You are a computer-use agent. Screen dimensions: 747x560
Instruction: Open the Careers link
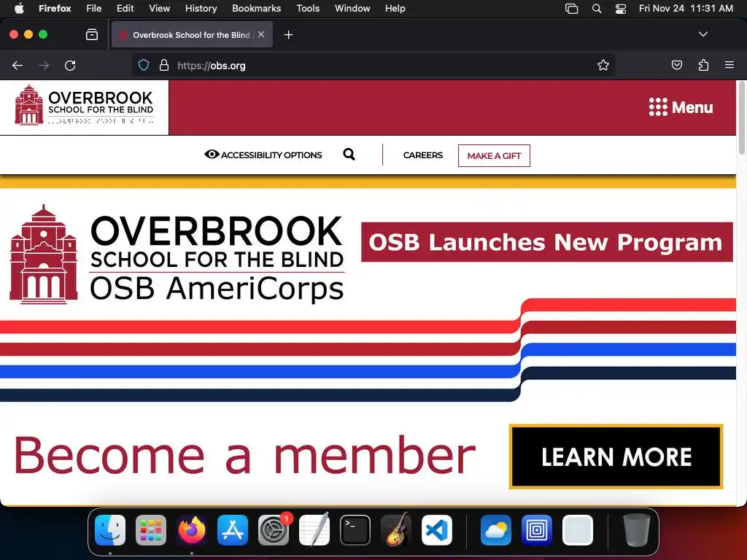coord(422,155)
